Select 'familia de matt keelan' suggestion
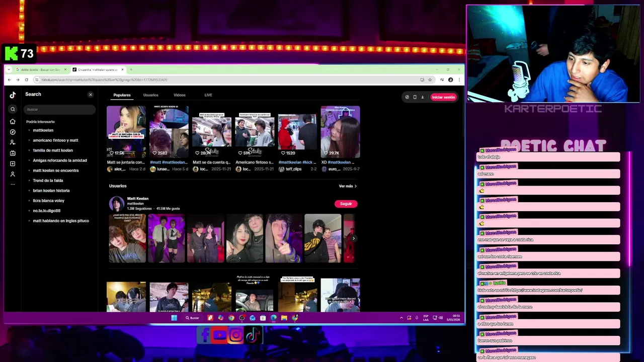Viewport: 644px width, 362px height. [x=53, y=150]
